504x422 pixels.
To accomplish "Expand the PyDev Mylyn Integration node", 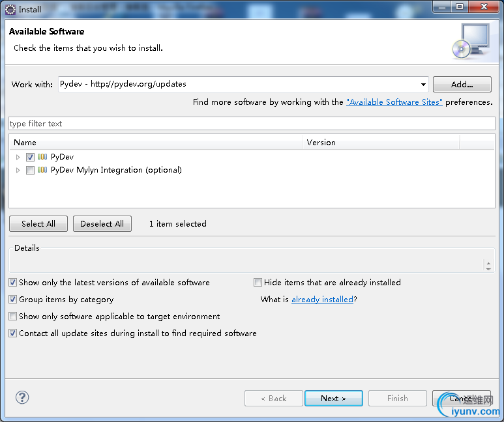I will [18, 170].
